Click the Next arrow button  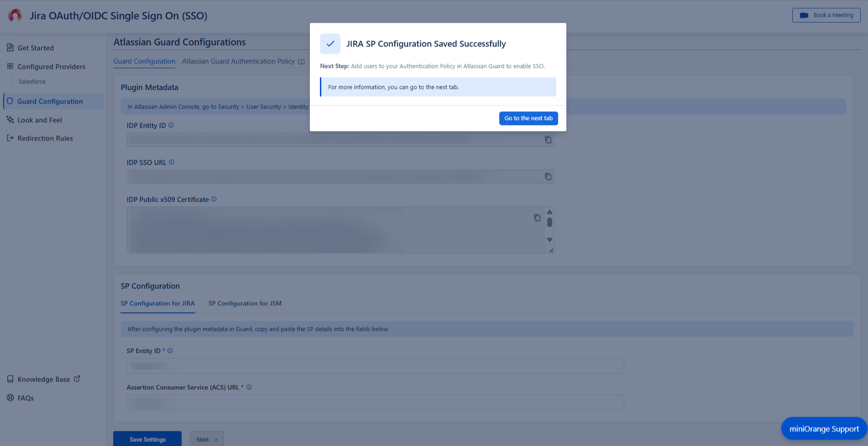pyautogui.click(x=207, y=439)
